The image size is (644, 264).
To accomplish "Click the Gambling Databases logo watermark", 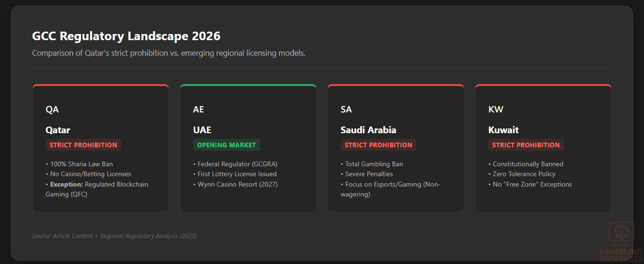I will click(621, 242).
